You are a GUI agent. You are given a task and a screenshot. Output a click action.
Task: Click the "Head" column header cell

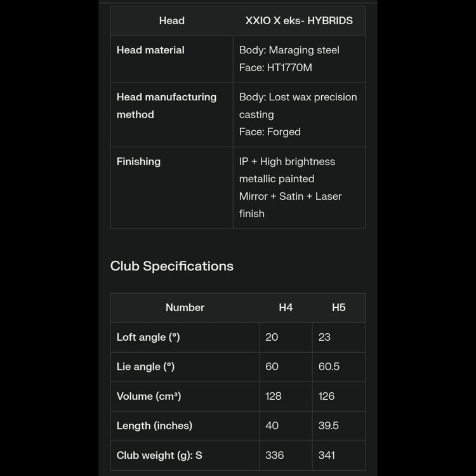click(x=172, y=21)
